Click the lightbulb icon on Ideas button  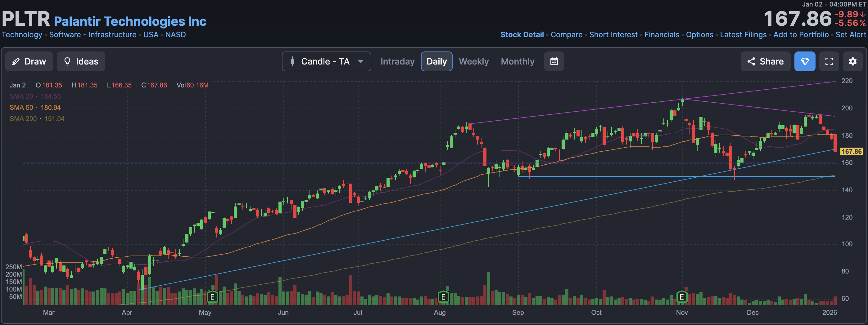[67, 62]
